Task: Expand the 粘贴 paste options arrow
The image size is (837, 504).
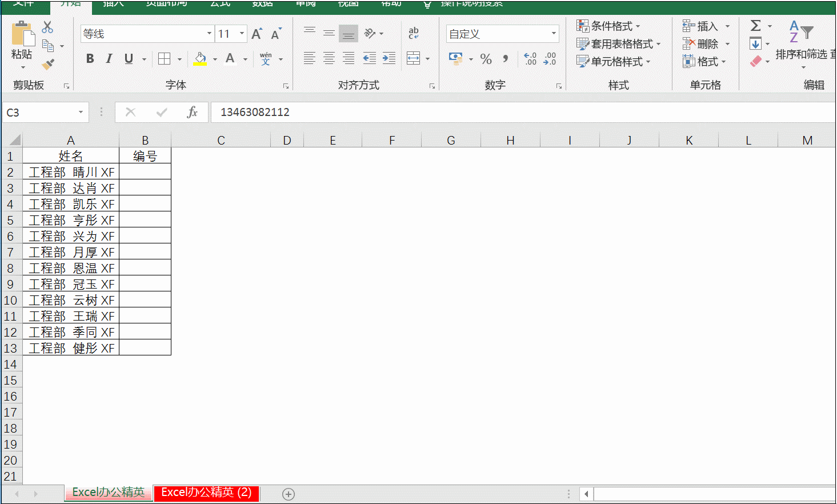Action: pyautogui.click(x=23, y=67)
